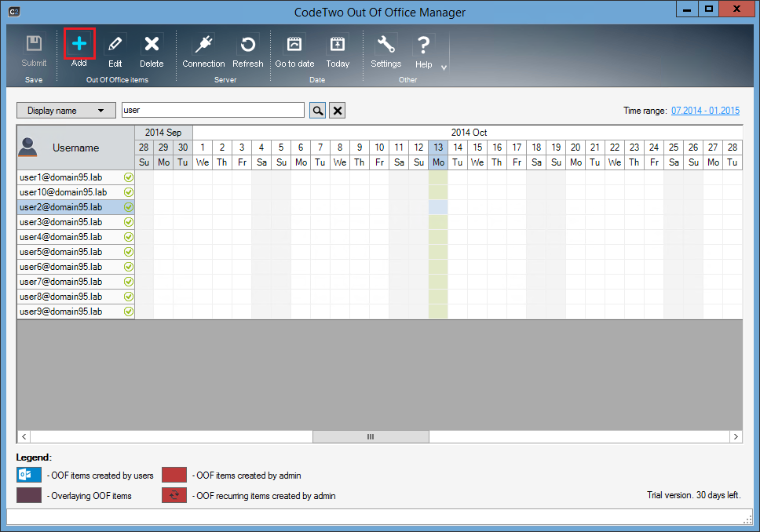Click the green status check for user2@domain95.lab
The image size is (760, 532).
pyautogui.click(x=129, y=207)
